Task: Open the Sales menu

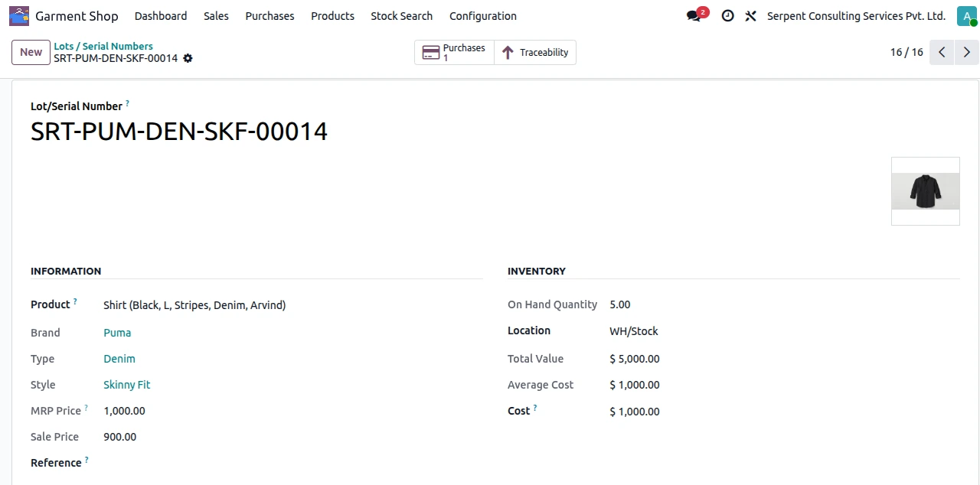Action: [x=216, y=16]
